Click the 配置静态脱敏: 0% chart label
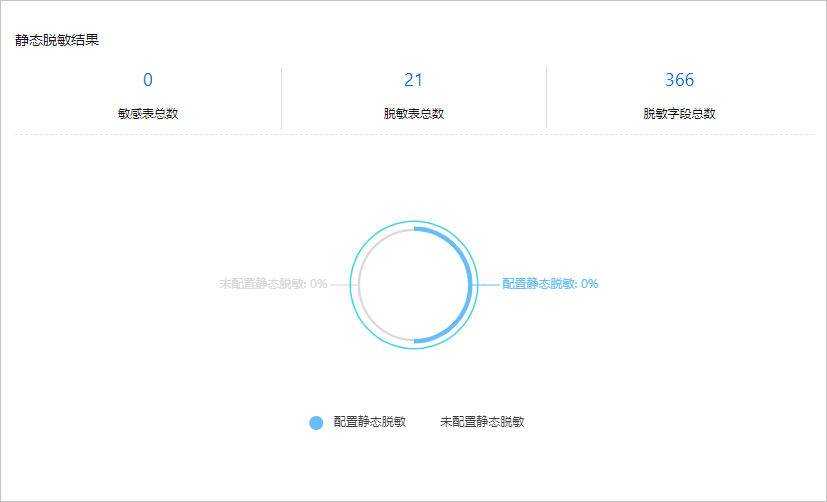Image resolution: width=827 pixels, height=502 pixels. click(550, 284)
